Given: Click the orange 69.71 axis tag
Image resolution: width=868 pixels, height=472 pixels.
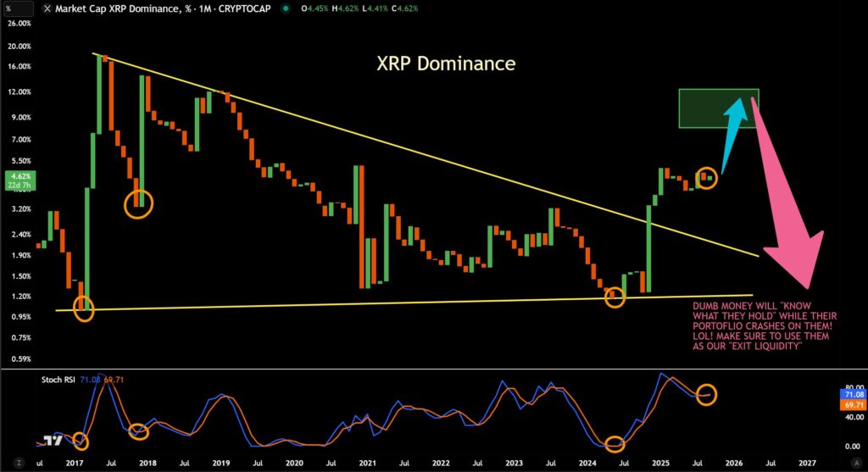Looking at the screenshot, I should pos(854,405).
